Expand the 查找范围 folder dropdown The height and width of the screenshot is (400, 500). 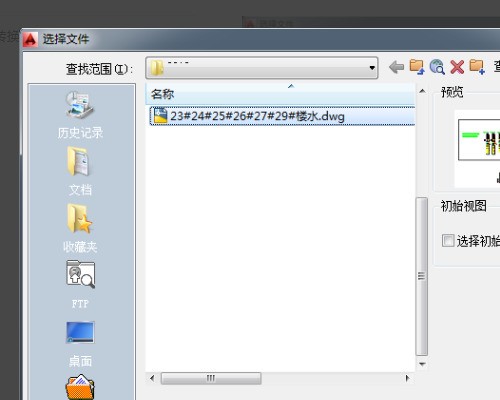(372, 68)
